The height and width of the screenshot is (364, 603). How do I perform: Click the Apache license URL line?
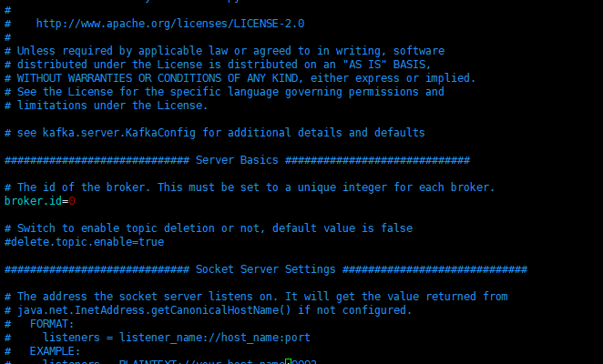[x=170, y=24]
